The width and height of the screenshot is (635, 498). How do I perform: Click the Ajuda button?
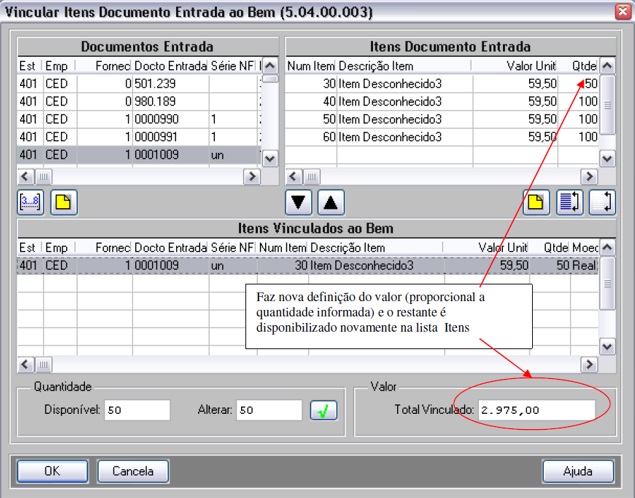(578, 471)
